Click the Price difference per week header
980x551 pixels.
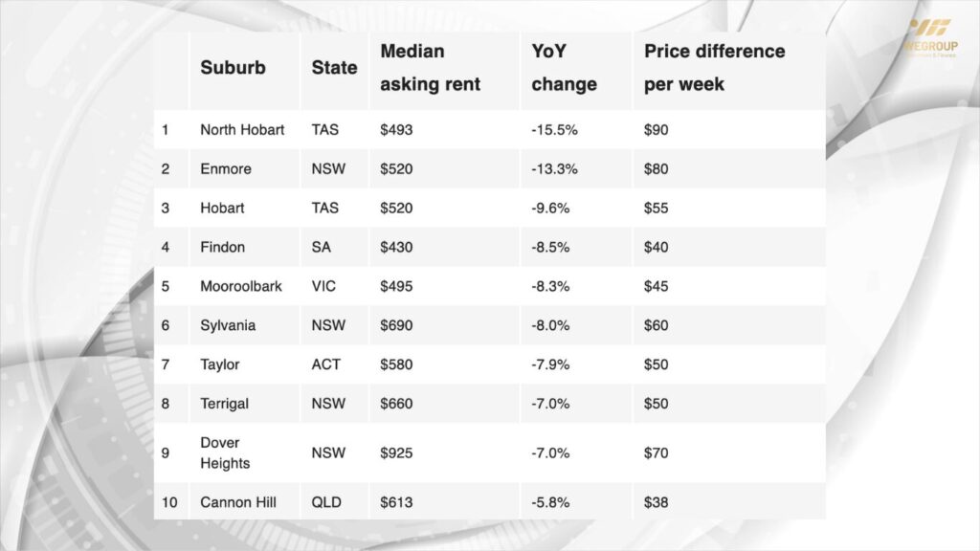click(714, 68)
